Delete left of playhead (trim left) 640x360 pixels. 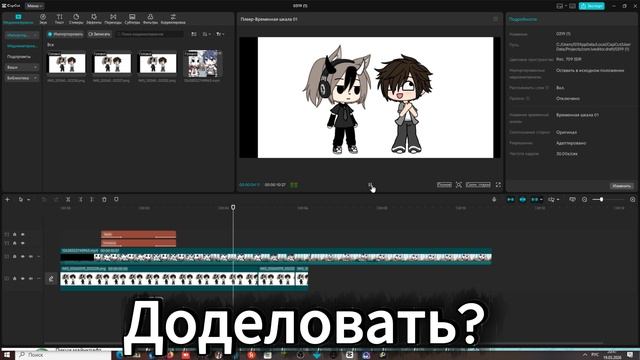pos(80,199)
